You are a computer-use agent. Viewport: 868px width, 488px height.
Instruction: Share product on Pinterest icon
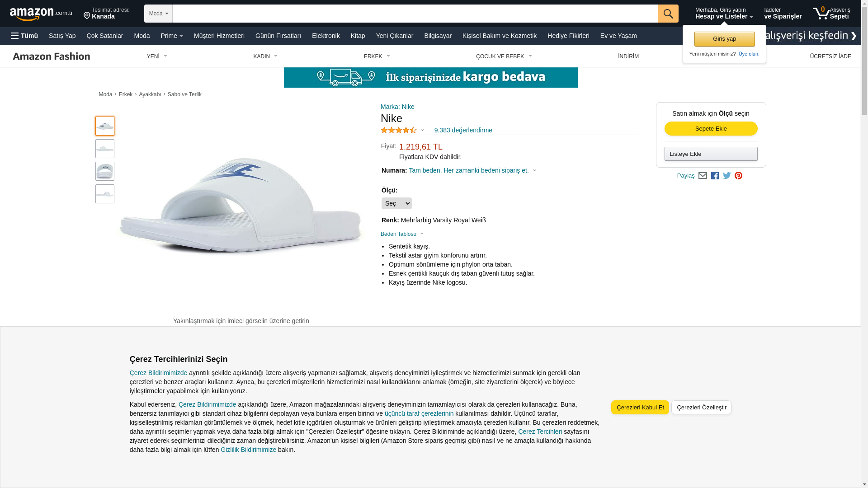[738, 175]
